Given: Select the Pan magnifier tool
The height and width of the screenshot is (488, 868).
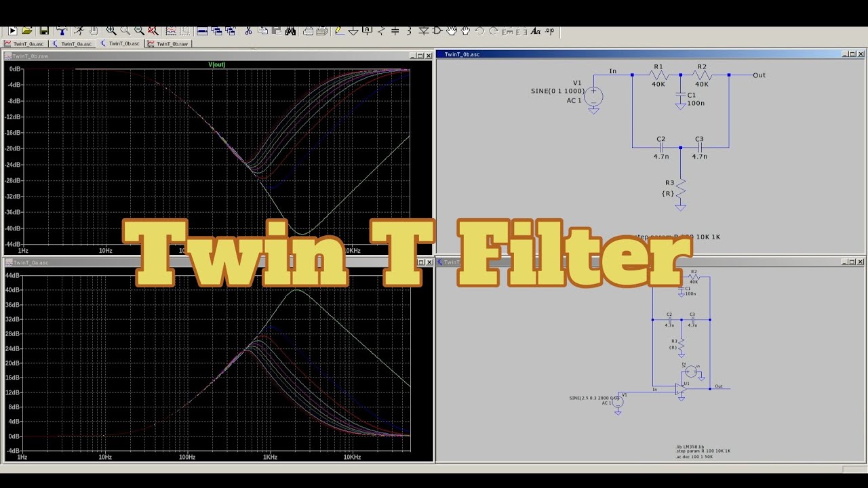Looking at the screenshot, I should tap(125, 30).
